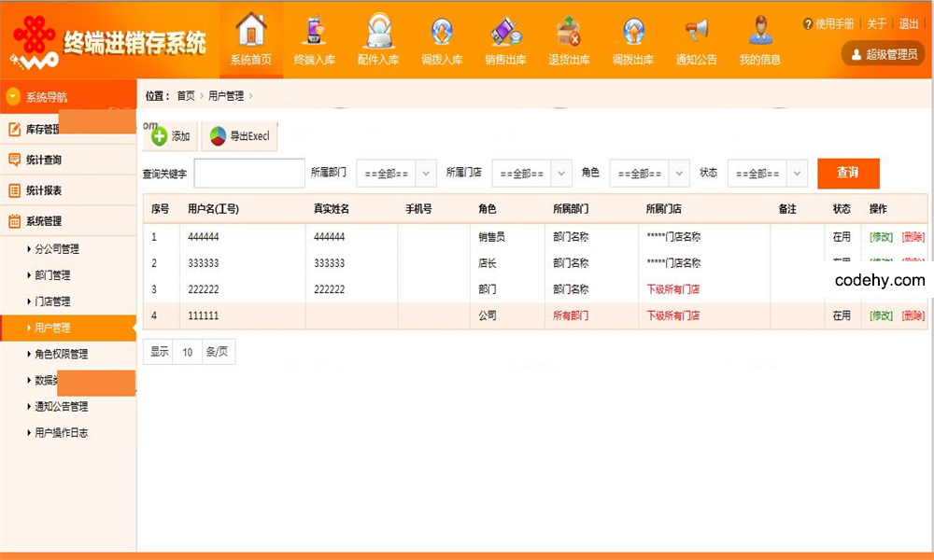Open 通知公告管理 in the sidebar
This screenshot has height=560, width=934.
(62, 406)
